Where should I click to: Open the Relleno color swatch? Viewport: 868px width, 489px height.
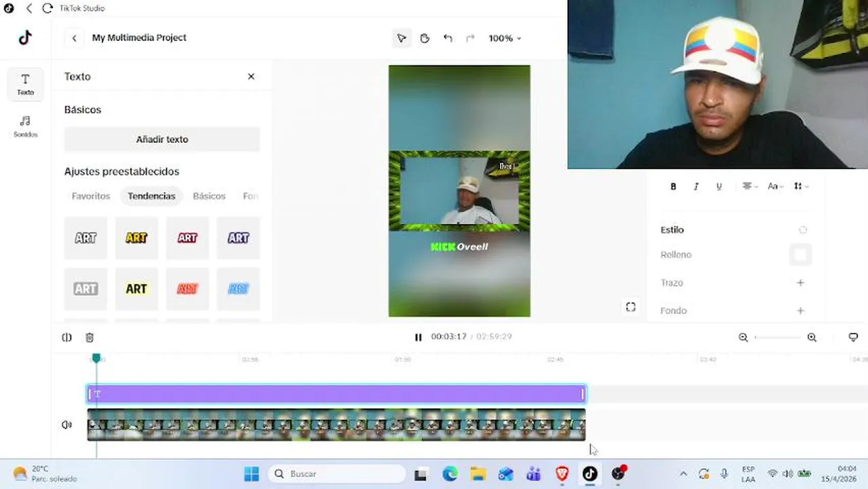click(800, 255)
